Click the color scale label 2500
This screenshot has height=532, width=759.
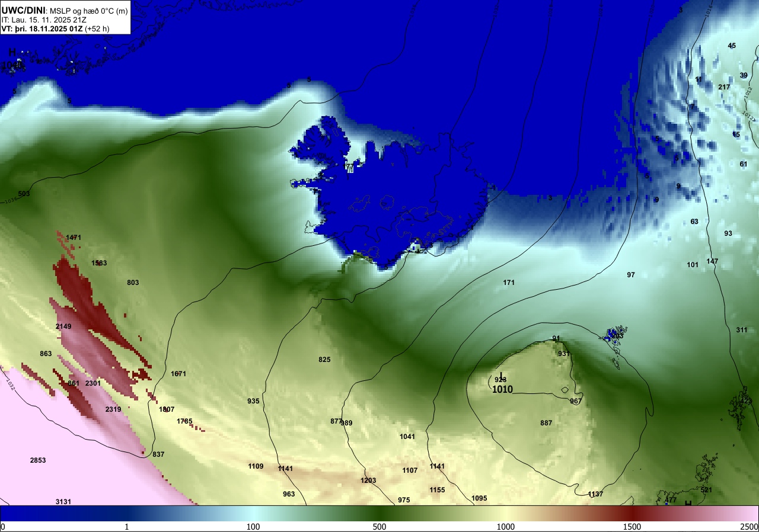[x=750, y=527]
